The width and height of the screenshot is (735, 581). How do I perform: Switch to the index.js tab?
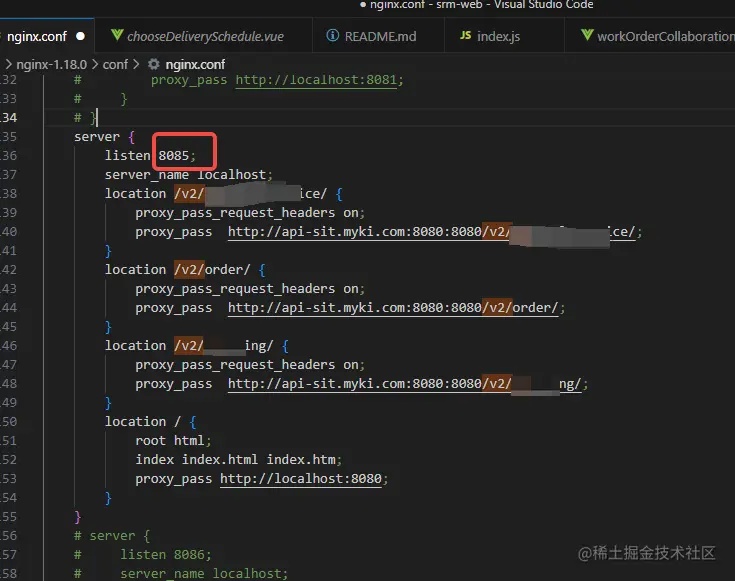tap(504, 36)
